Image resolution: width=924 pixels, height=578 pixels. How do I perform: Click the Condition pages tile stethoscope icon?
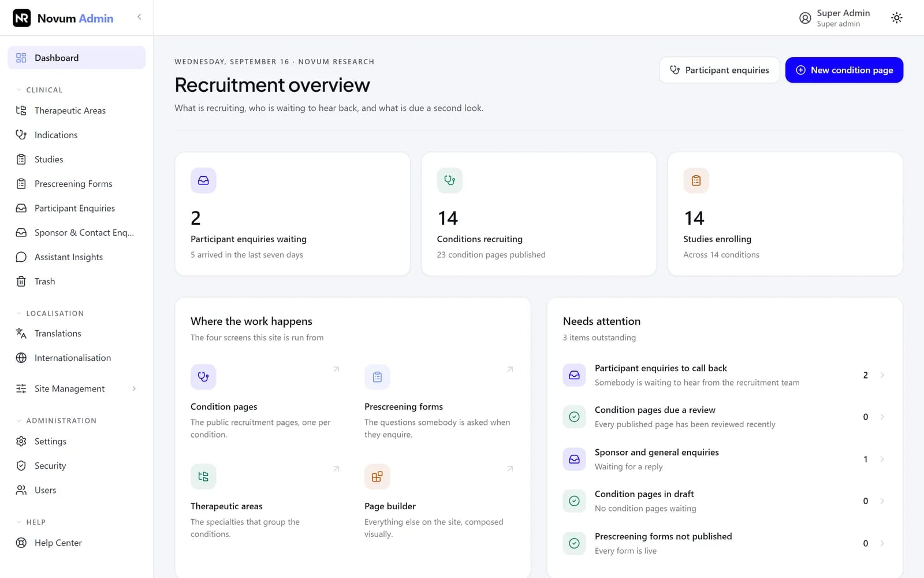tap(203, 377)
